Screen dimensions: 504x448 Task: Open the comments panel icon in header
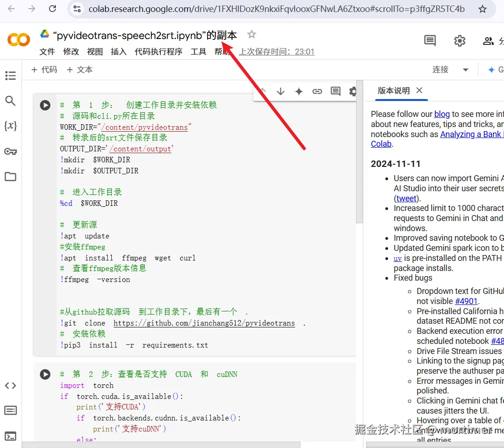(x=430, y=41)
